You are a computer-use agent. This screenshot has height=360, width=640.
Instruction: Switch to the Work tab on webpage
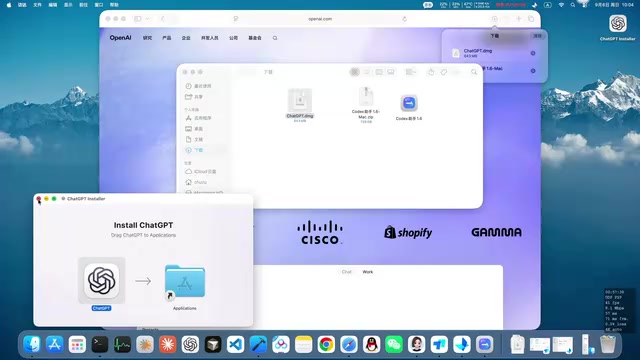(367, 272)
